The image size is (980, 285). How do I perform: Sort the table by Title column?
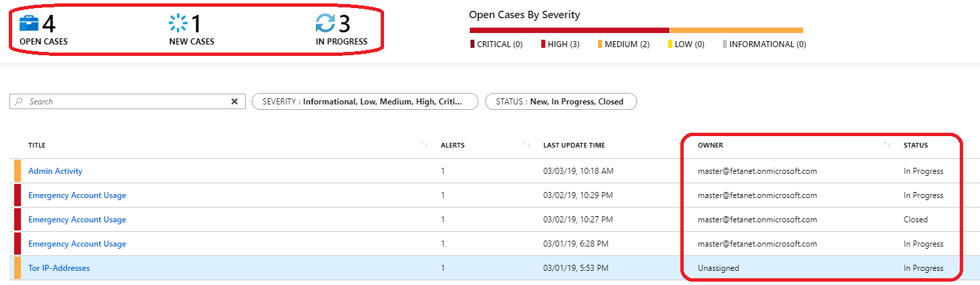(x=37, y=145)
